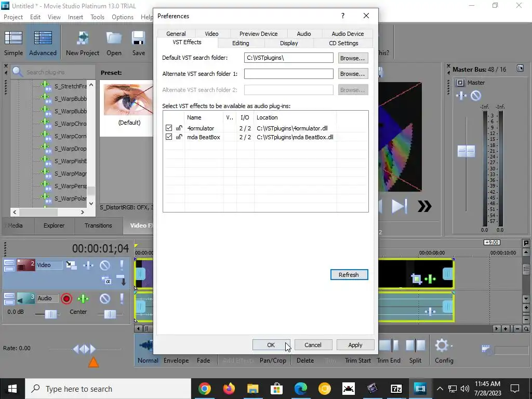Open 7-Zip from taskbar
This screenshot has height=399, width=532.
click(396, 389)
